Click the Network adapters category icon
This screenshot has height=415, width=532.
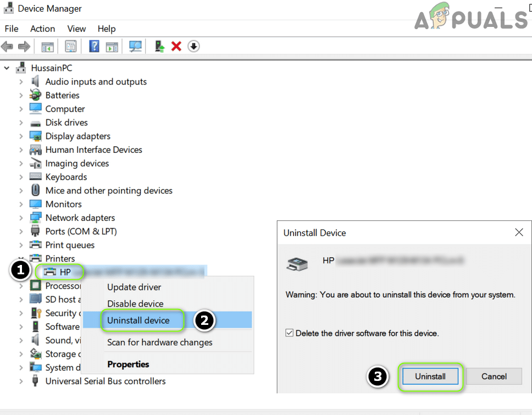pos(35,218)
